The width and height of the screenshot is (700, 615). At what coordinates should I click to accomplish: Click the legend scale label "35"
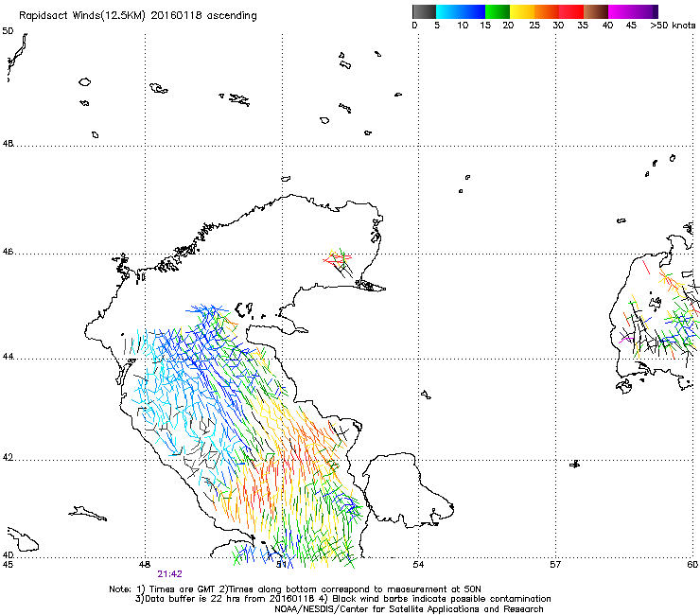point(583,26)
